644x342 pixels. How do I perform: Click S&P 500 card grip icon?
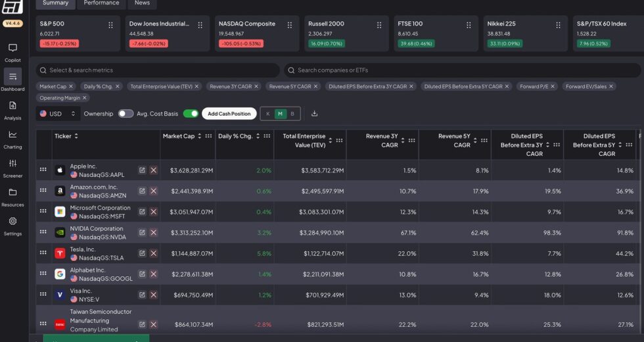pos(110,25)
